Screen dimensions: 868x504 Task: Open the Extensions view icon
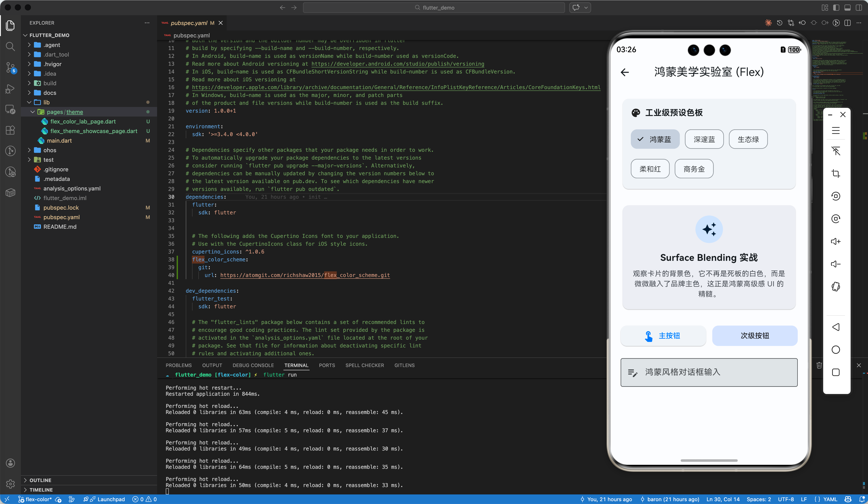[10, 130]
